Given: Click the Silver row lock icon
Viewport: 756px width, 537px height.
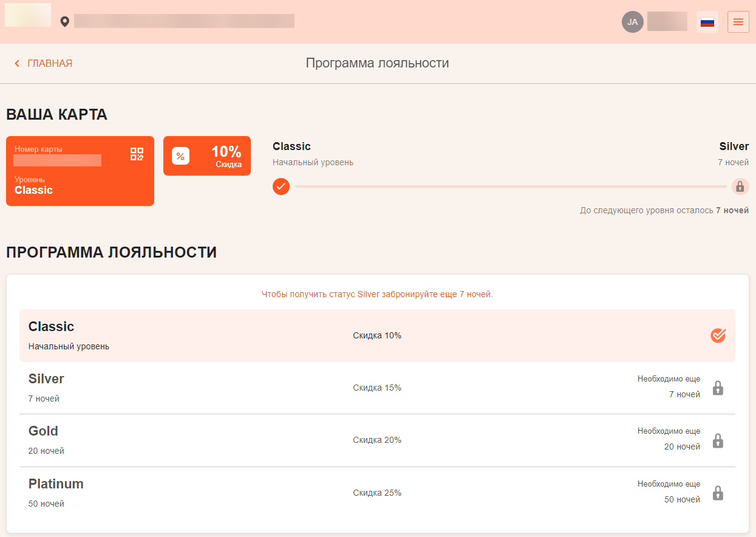Looking at the screenshot, I should (718, 388).
